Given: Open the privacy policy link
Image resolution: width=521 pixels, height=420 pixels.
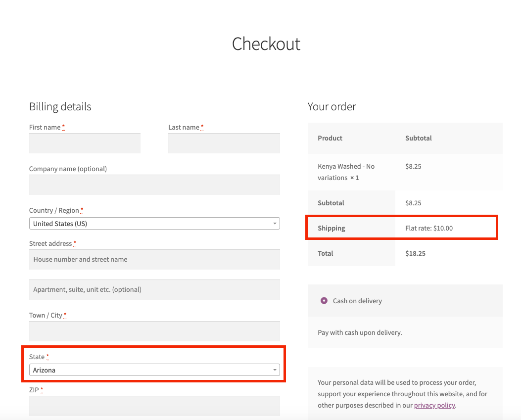Looking at the screenshot, I should point(434,405).
